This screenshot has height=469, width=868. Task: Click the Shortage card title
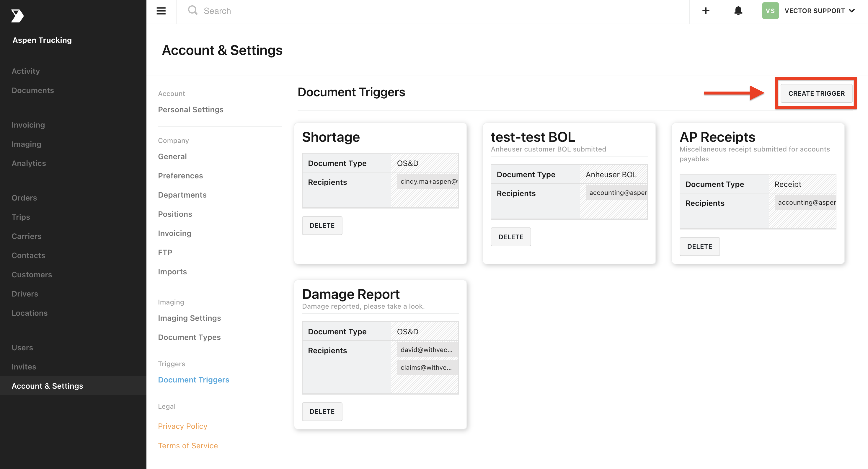point(331,137)
